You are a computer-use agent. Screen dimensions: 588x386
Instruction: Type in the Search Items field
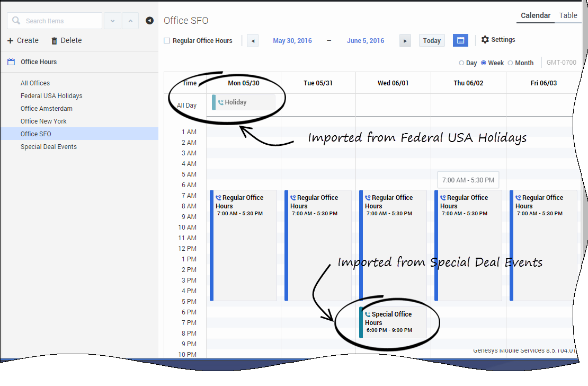[55, 21]
